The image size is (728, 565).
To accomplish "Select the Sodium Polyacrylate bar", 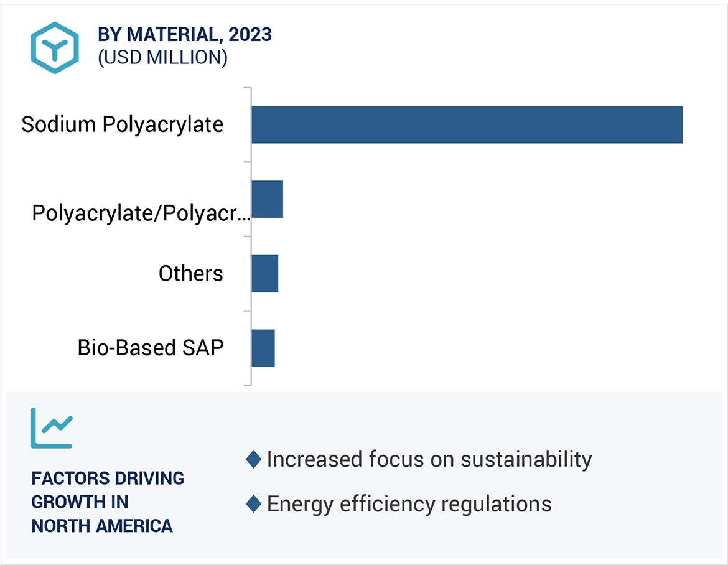I will point(467,125).
